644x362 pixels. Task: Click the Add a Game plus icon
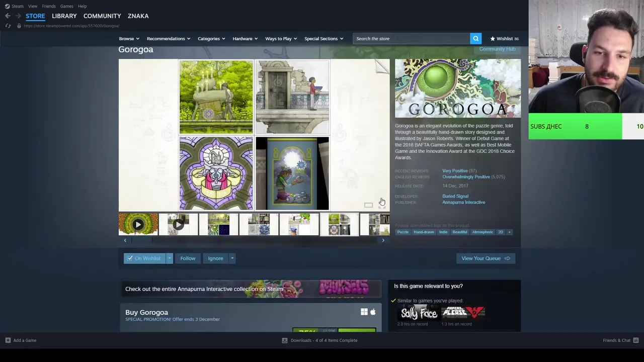pos(8,340)
